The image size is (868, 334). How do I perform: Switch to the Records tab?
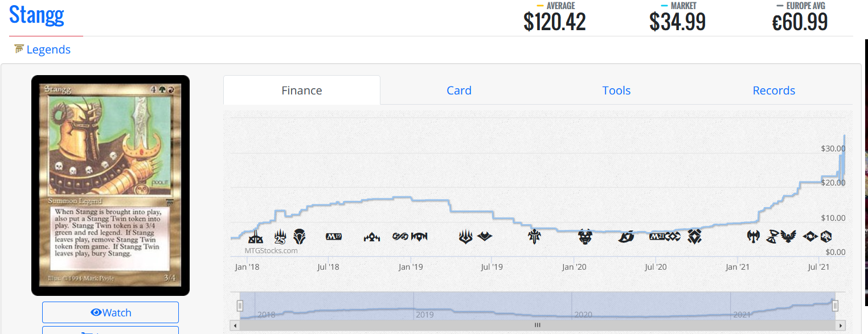[773, 90]
